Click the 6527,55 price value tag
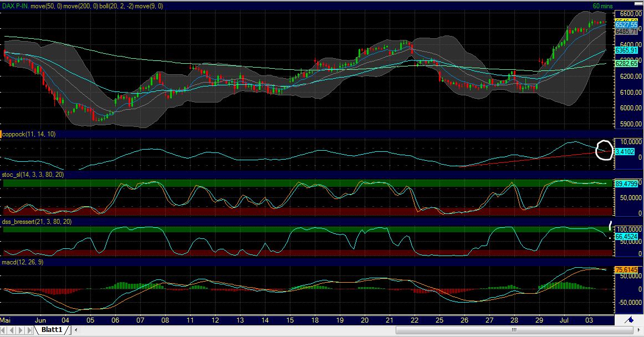Screen dimensions: 644x337 click(x=626, y=25)
